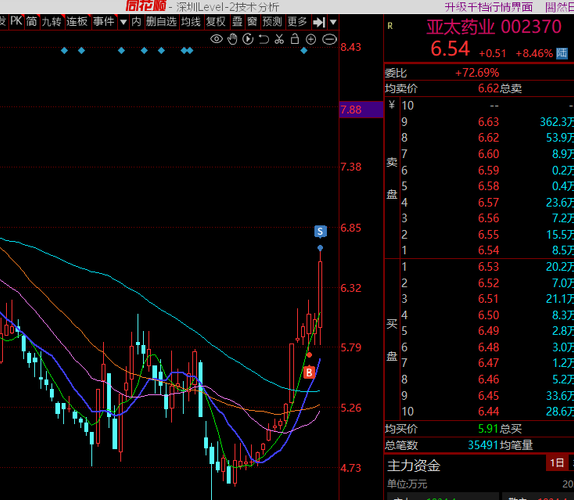
Task: Click the circular replay playback icon
Action: 248,39
